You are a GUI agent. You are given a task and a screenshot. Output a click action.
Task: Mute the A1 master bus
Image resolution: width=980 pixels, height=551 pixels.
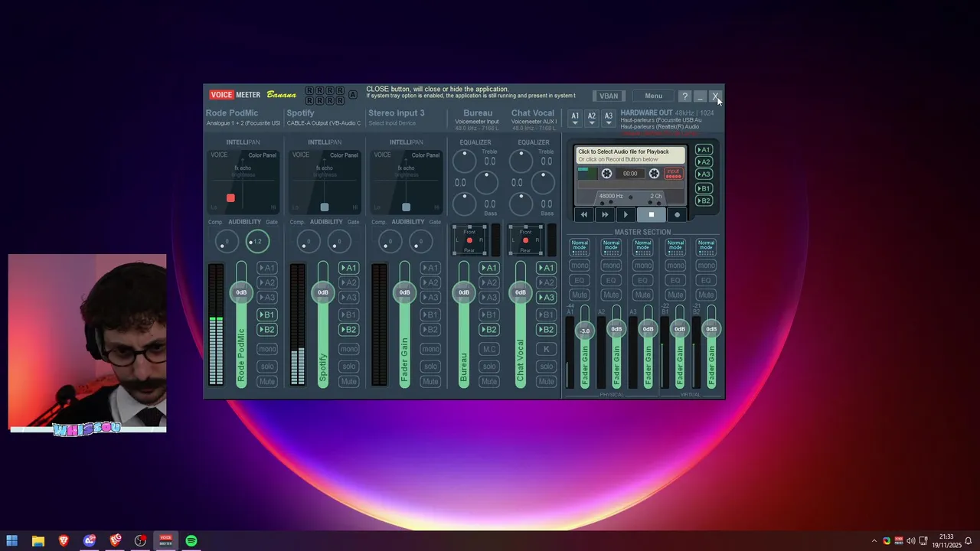coord(580,295)
